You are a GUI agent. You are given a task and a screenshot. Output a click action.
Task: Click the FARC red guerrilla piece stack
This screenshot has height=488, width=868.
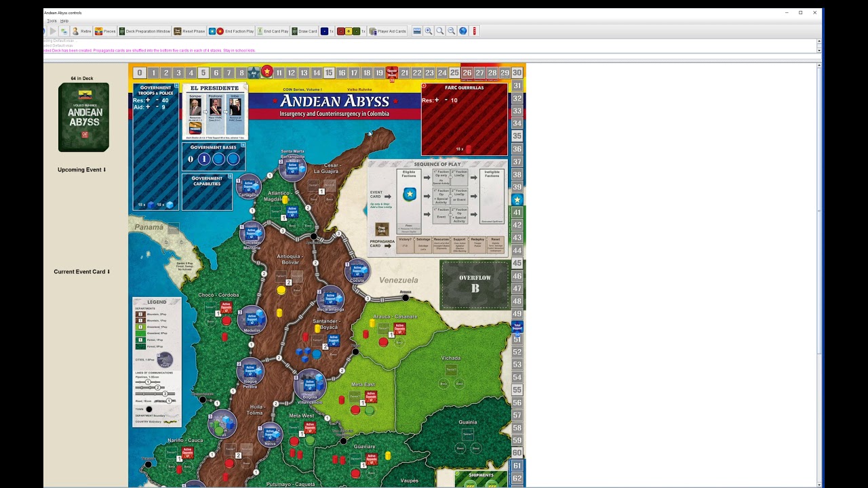(469, 148)
